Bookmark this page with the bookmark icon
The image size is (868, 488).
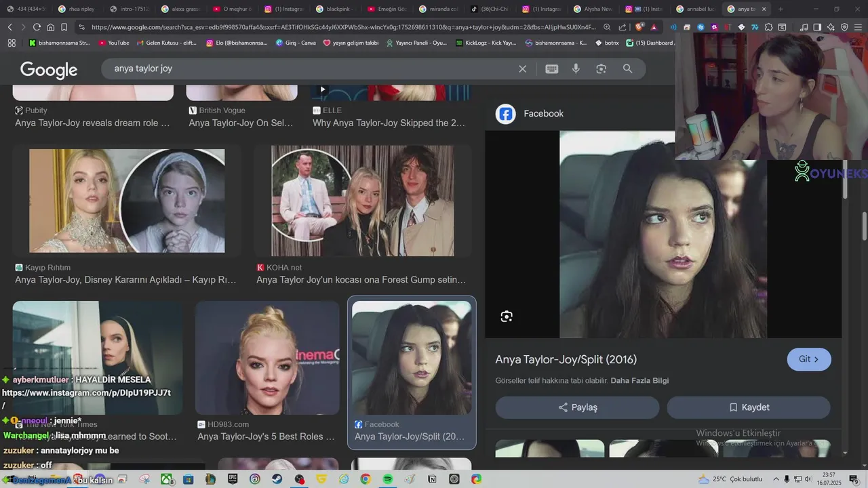click(x=64, y=27)
